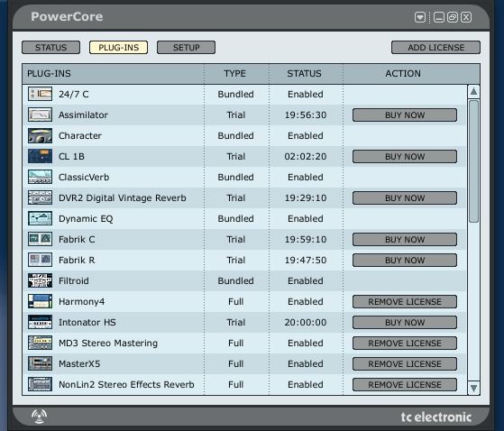Minimize the PowerCore window
The width and height of the screenshot is (504, 431).
(439, 17)
